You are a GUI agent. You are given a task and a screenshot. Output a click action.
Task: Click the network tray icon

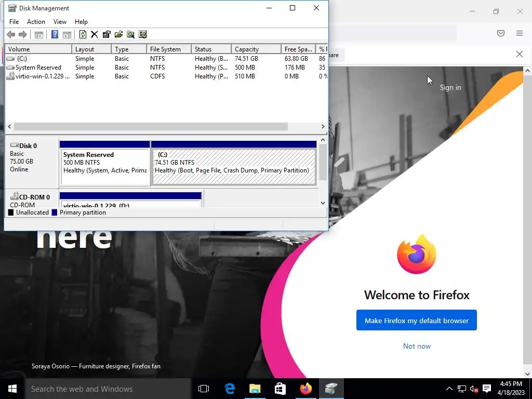[461, 389]
